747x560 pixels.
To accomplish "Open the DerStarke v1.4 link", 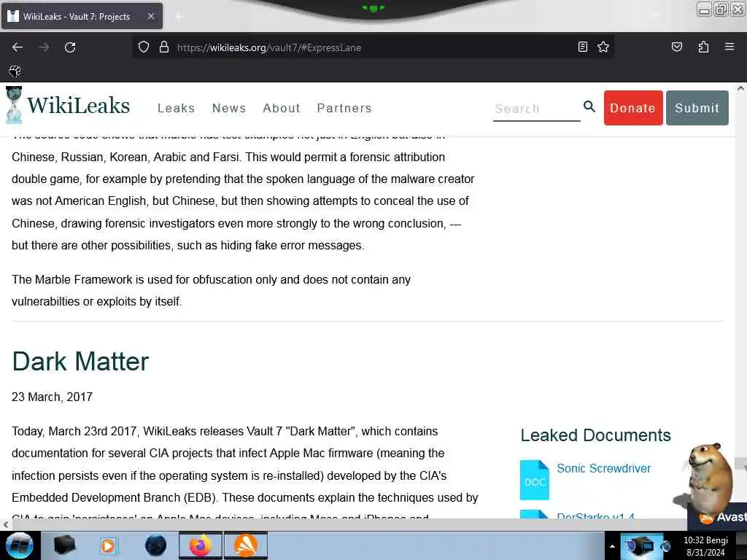I will click(595, 516).
